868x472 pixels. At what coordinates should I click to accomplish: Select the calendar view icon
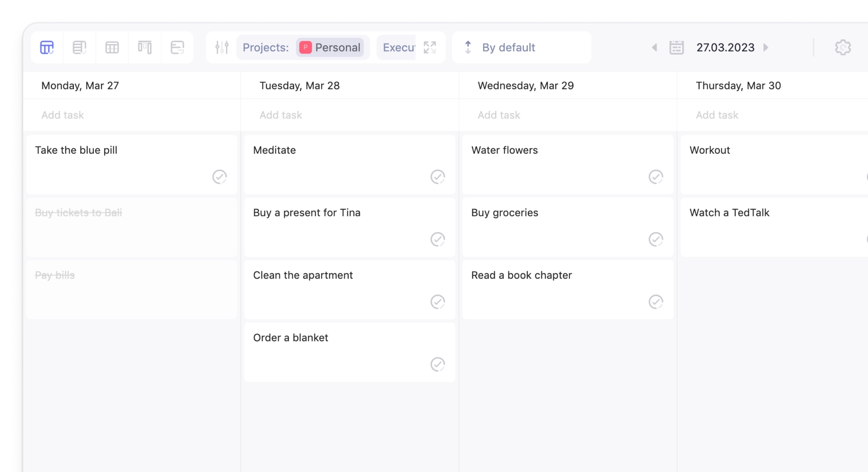(x=46, y=47)
